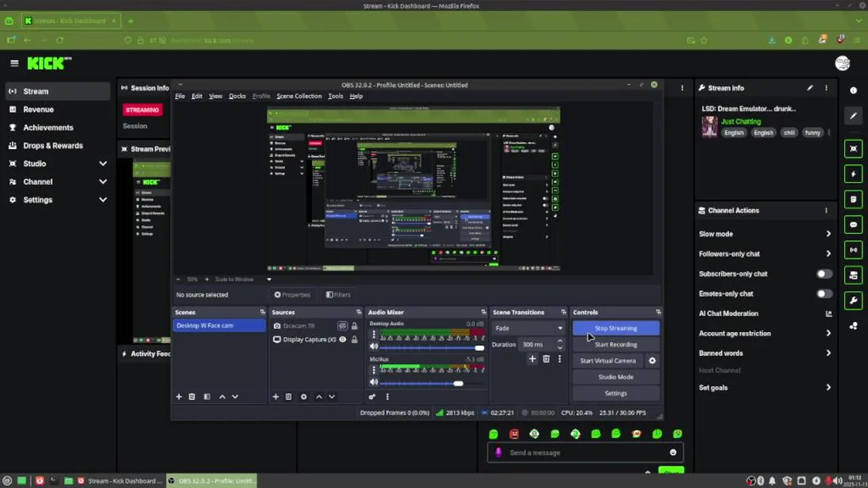Click Start Recording in OBS Controls
Screen dimensions: 868x488
point(616,344)
